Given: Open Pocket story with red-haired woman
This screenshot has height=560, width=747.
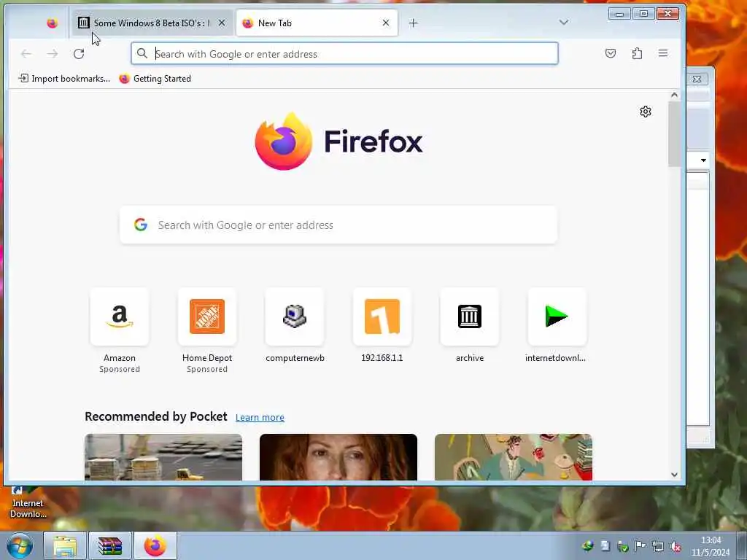Looking at the screenshot, I should (338, 457).
